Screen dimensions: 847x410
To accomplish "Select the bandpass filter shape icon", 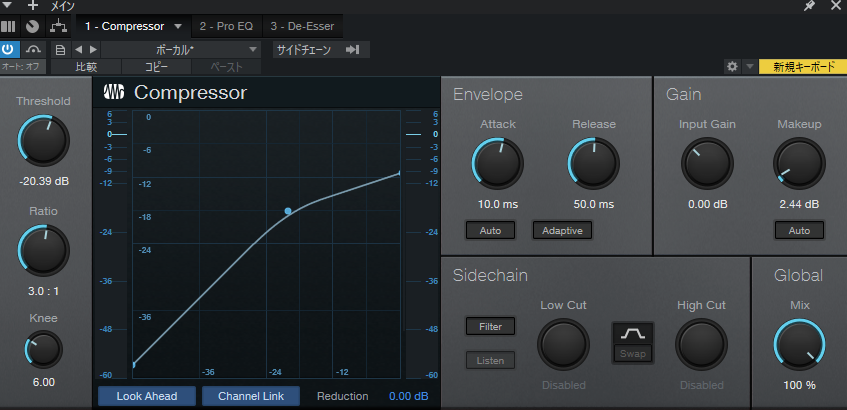I will point(633,334).
